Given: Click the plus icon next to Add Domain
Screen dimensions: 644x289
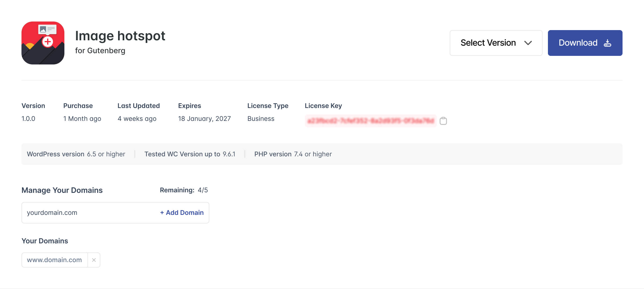Looking at the screenshot, I should click(162, 212).
